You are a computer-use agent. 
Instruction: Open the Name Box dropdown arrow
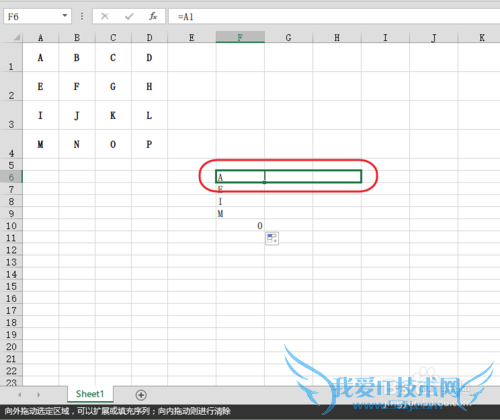65,16
